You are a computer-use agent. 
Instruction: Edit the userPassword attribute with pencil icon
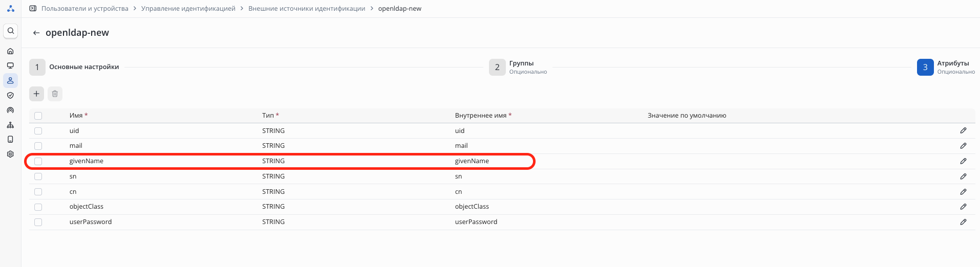963,222
